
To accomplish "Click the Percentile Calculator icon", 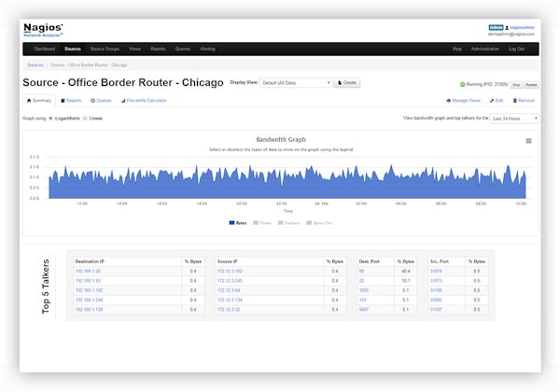I will [123, 100].
